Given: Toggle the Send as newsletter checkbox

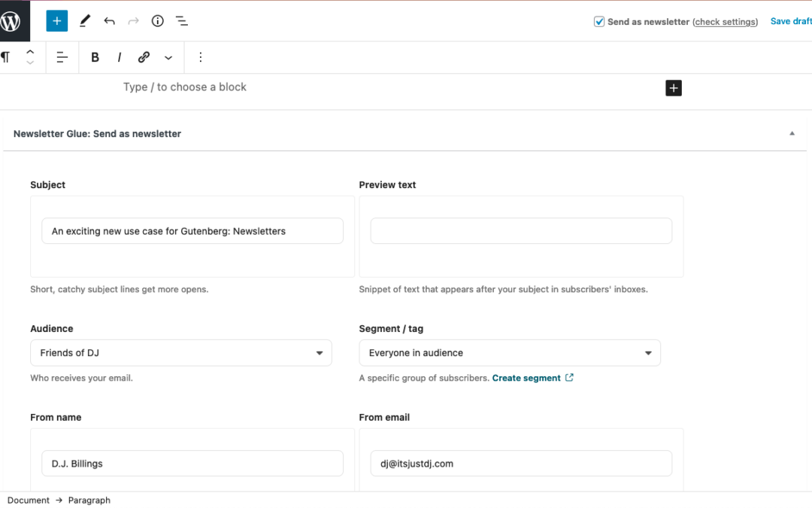Looking at the screenshot, I should click(x=599, y=22).
